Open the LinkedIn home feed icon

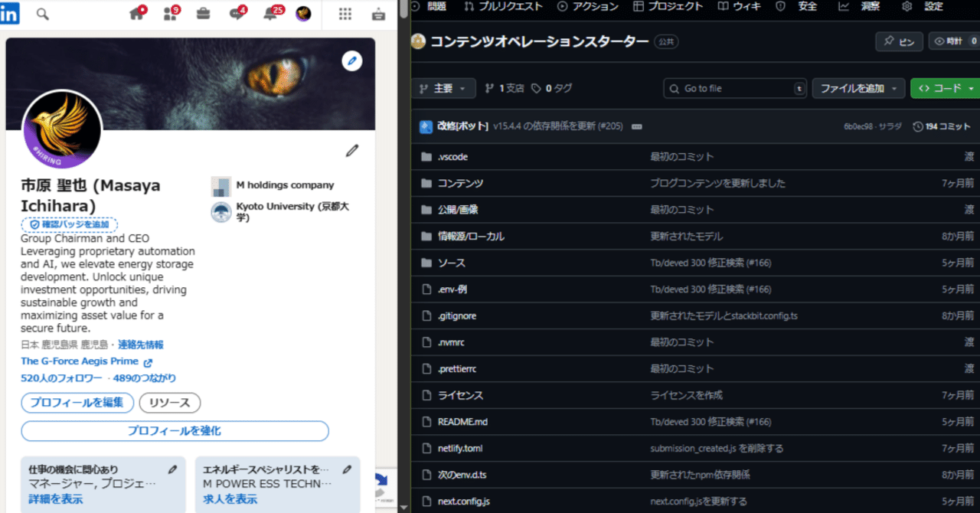tap(136, 13)
